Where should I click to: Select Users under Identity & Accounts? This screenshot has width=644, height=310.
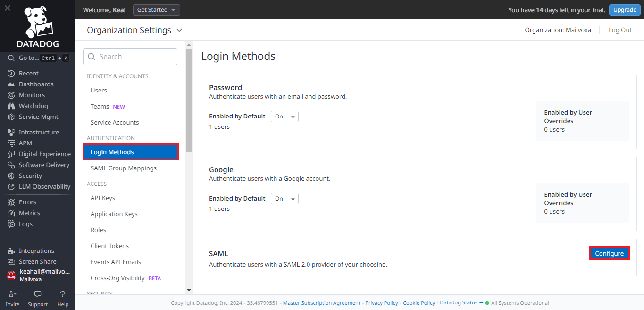point(98,90)
